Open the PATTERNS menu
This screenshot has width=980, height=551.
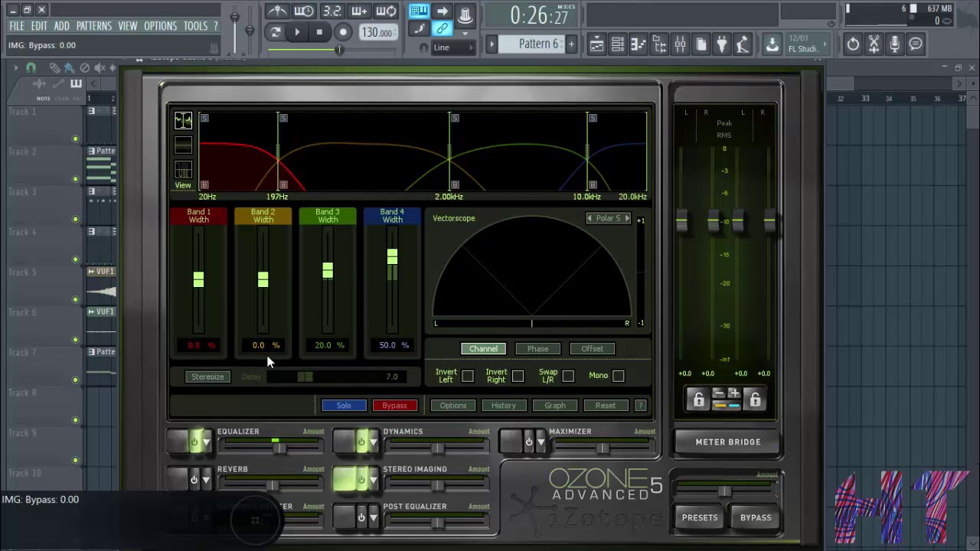(x=94, y=26)
